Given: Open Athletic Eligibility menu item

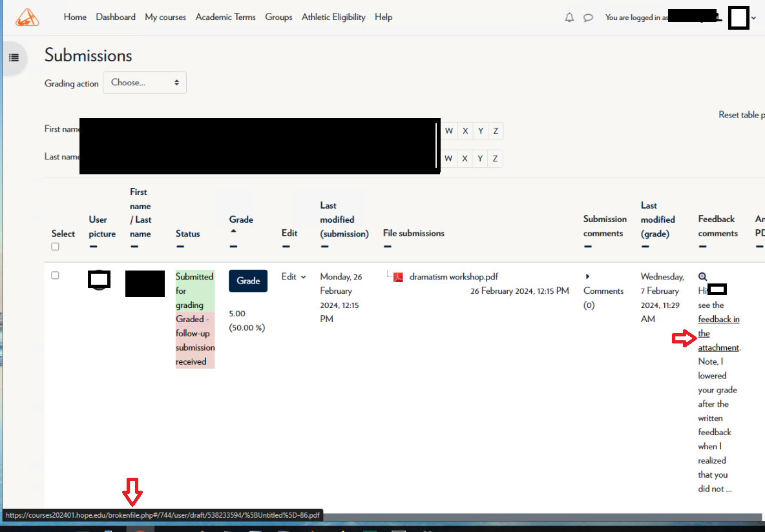Looking at the screenshot, I should 333,17.
